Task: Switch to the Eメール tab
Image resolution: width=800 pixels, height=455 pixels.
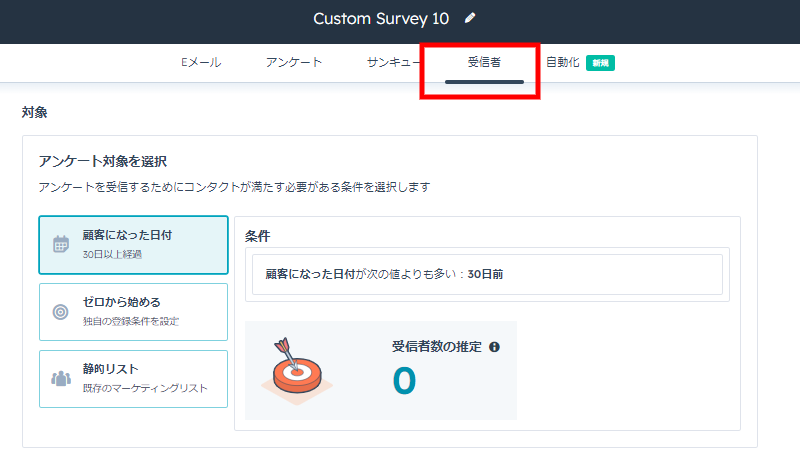Action: point(201,62)
